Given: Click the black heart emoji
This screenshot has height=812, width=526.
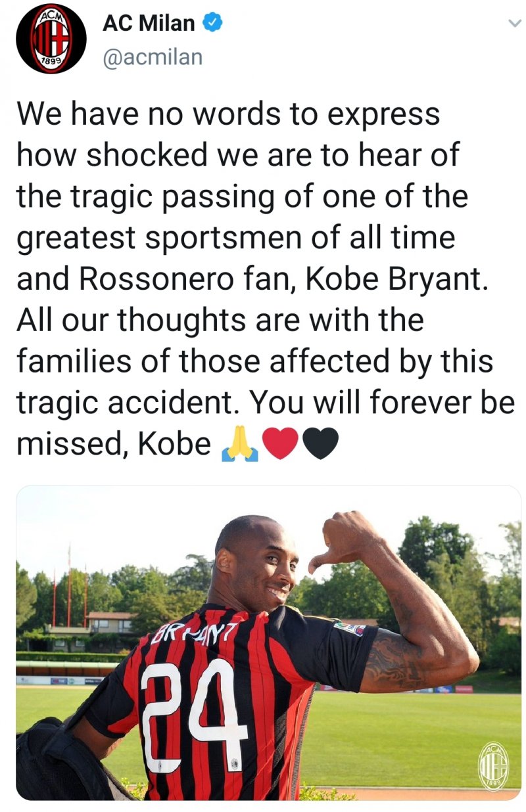Looking at the screenshot, I should click(320, 444).
